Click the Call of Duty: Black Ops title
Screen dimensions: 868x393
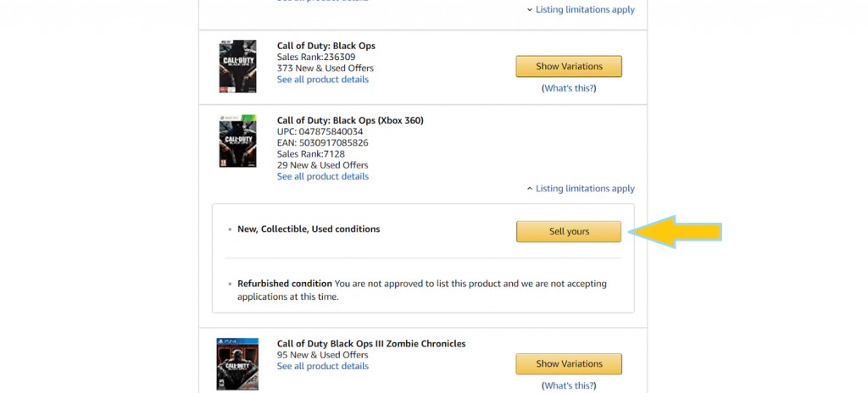(326, 46)
